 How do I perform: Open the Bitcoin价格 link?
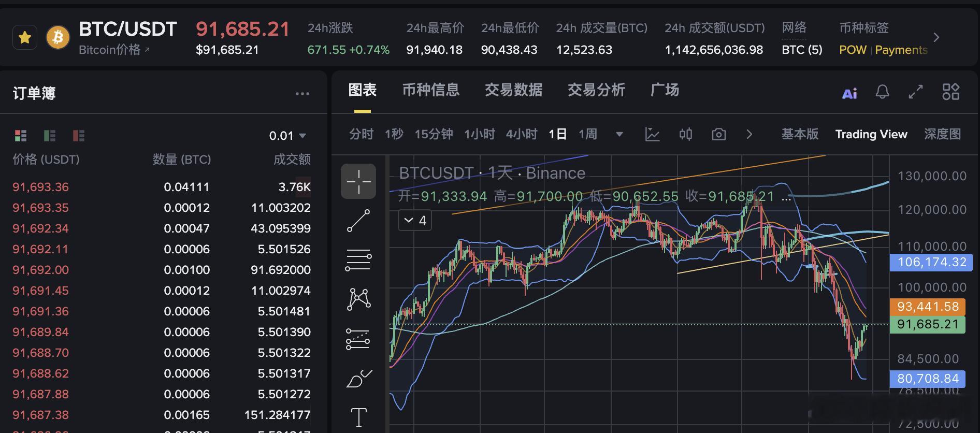tap(114, 50)
